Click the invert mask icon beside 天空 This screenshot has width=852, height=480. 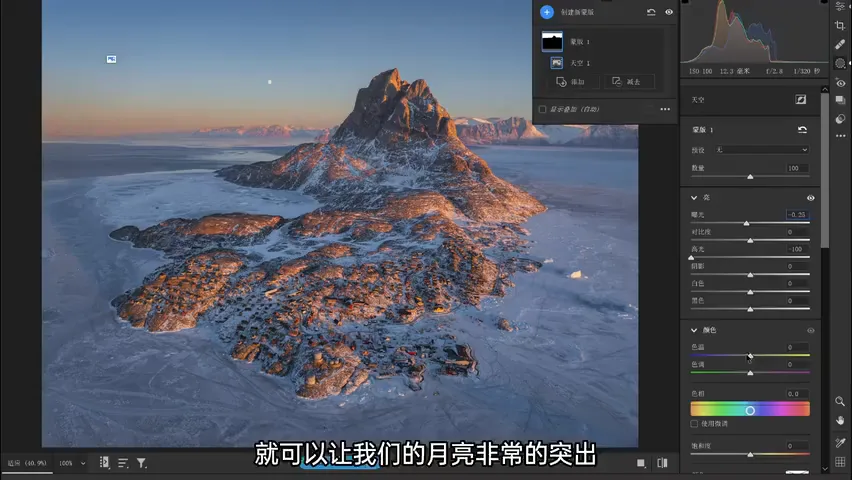[800, 99]
